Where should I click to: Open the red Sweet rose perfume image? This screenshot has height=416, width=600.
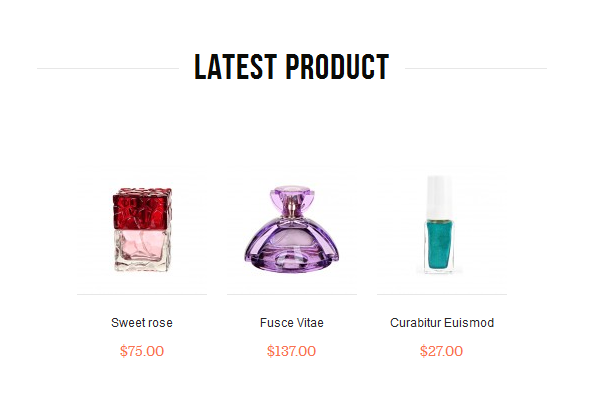pyautogui.click(x=142, y=230)
